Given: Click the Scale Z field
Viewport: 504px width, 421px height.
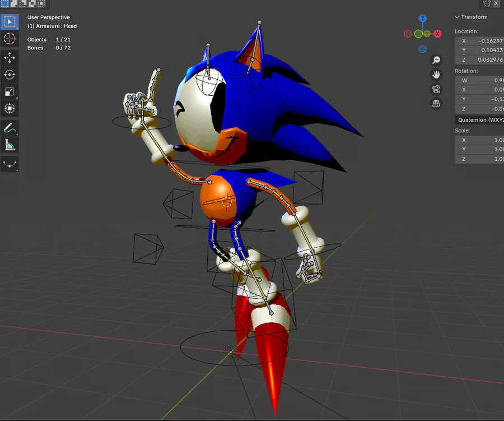Looking at the screenshot, I should [x=479, y=159].
